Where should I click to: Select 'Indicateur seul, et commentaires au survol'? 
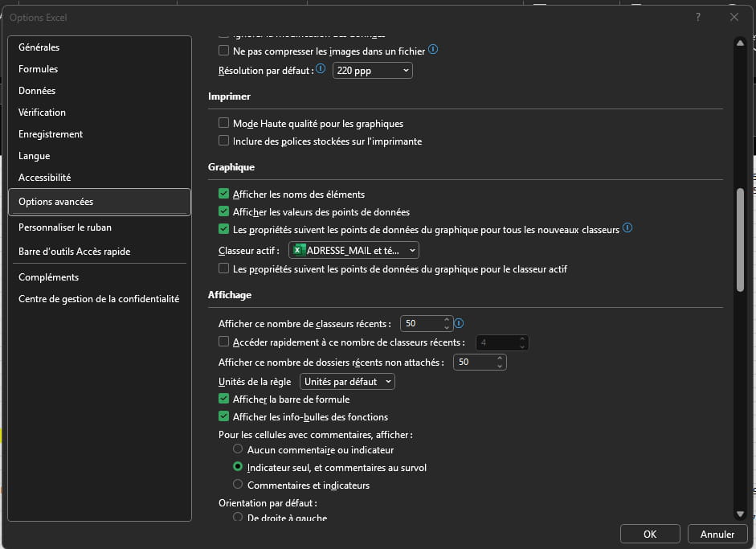238,466
